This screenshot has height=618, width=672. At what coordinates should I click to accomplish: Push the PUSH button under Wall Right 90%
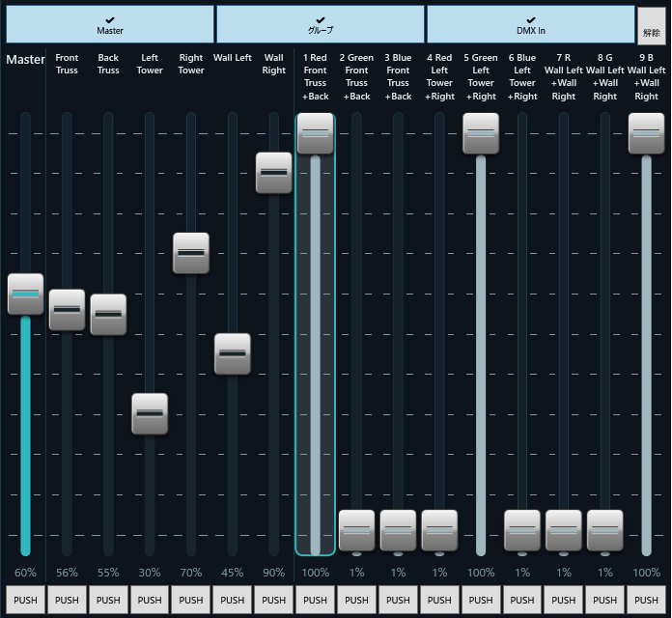[x=274, y=600]
